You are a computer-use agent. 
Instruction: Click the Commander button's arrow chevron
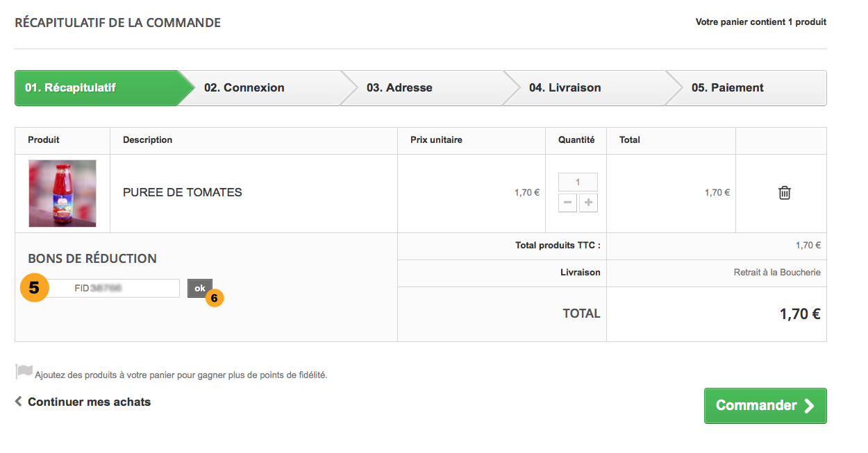pos(809,406)
